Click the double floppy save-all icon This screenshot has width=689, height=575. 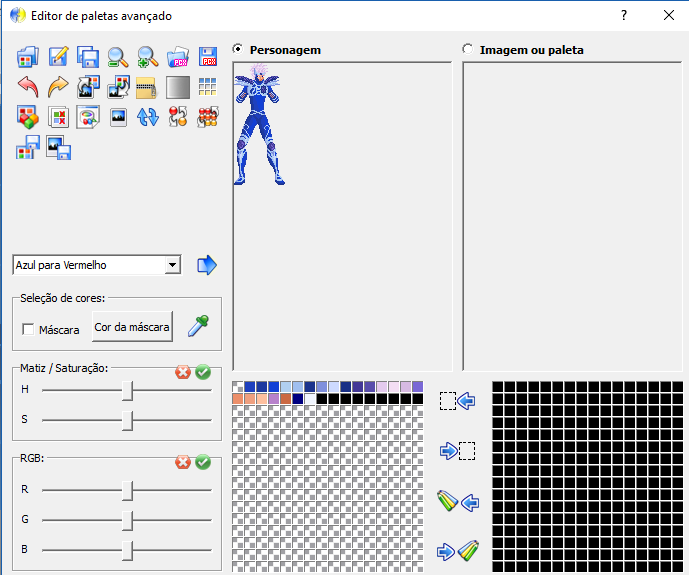(88, 57)
